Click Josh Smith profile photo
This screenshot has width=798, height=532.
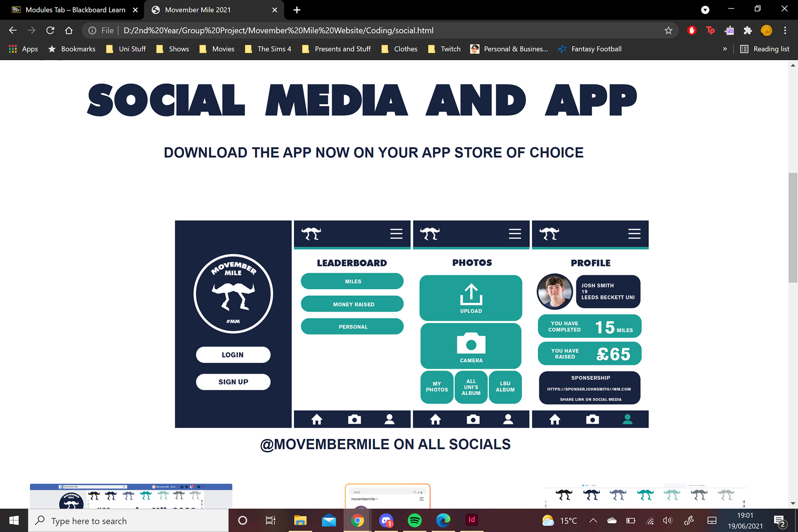tap(555, 291)
